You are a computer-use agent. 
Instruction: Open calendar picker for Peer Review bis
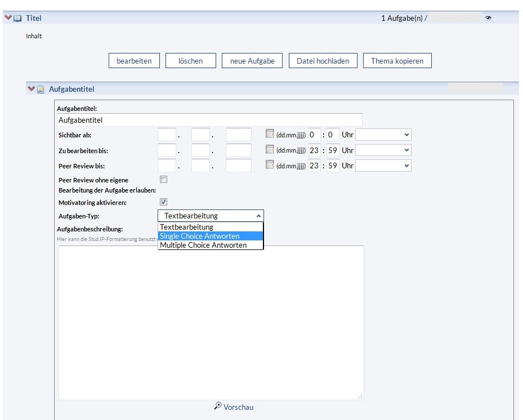tap(270, 165)
